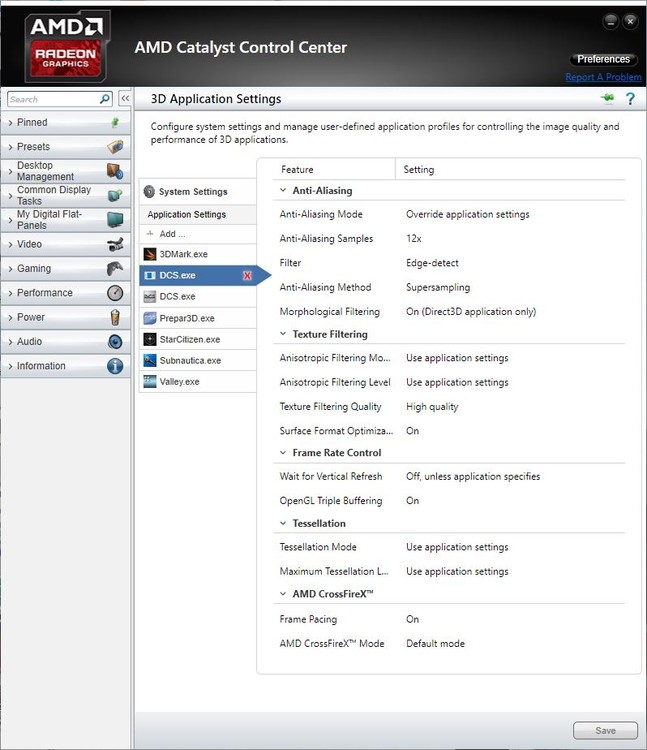This screenshot has width=647, height=750.
Task: Pin this page using green pin icon
Action: pyautogui.click(x=608, y=99)
